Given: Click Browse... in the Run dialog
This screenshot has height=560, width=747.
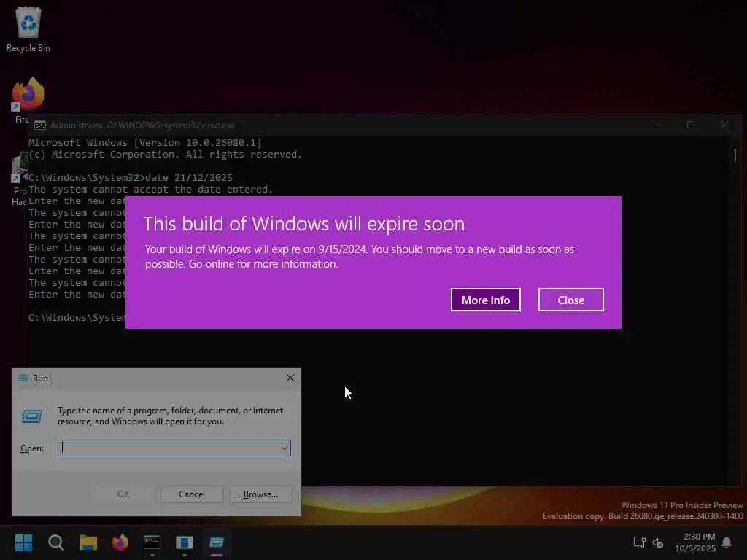Looking at the screenshot, I should 260,494.
